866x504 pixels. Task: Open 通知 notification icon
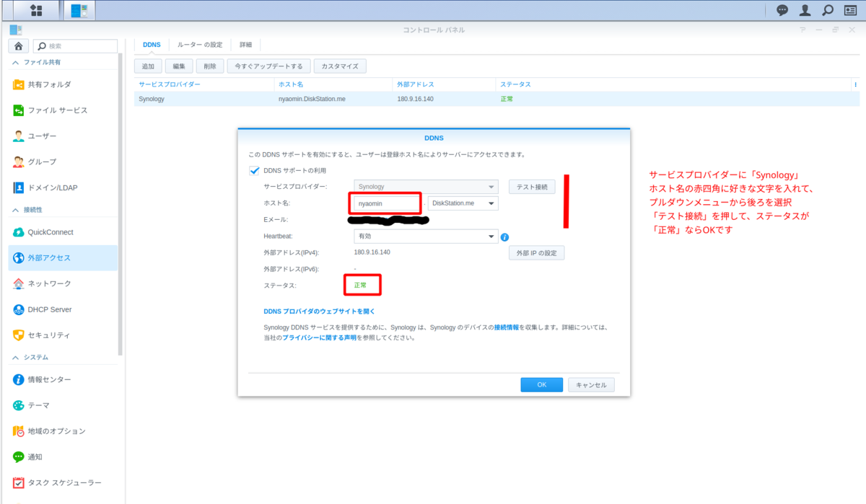[19, 456]
